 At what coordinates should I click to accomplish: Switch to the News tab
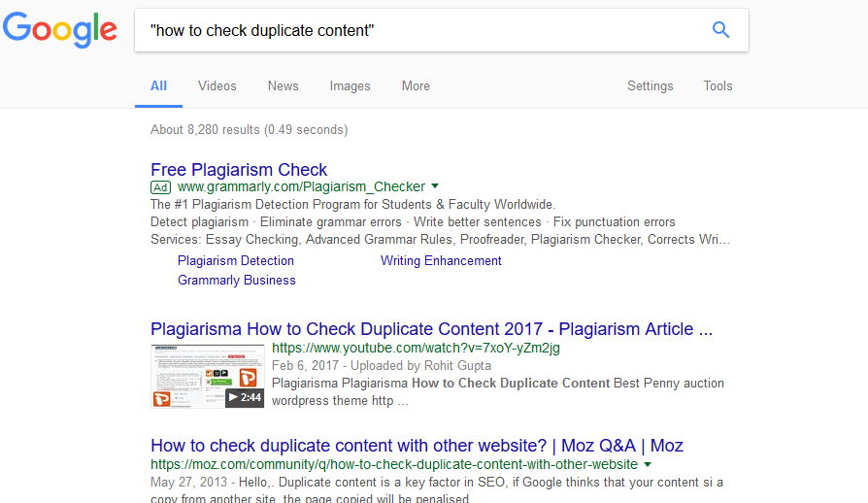pos(283,85)
